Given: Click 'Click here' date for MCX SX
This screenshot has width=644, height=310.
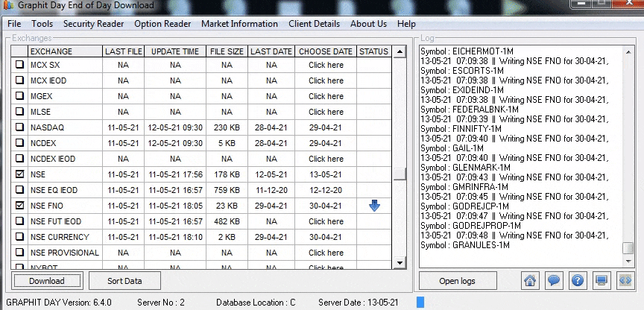Looking at the screenshot, I should coord(326,65).
